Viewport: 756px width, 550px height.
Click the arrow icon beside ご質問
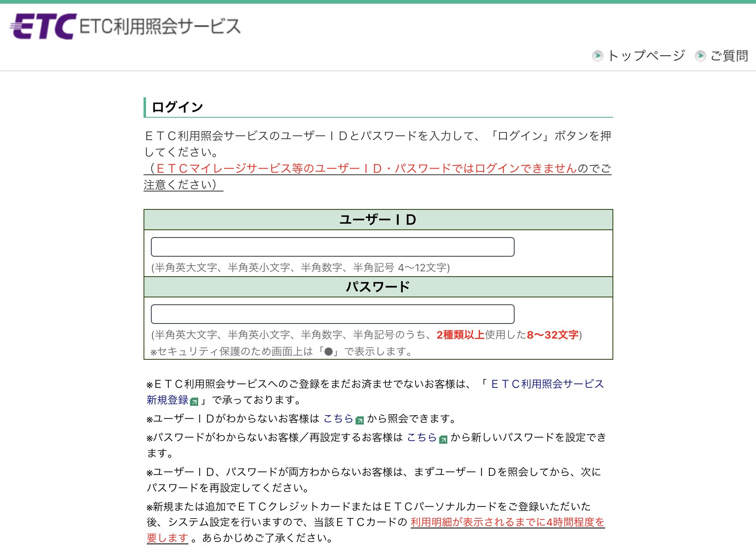[x=700, y=56]
